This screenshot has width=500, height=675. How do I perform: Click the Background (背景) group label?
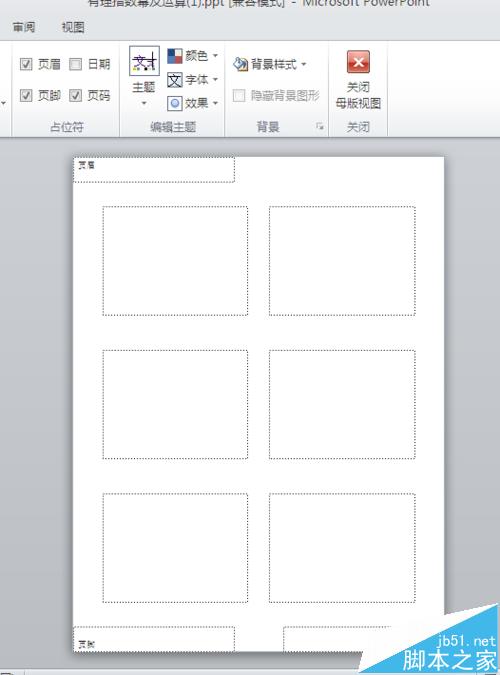pyautogui.click(x=268, y=127)
